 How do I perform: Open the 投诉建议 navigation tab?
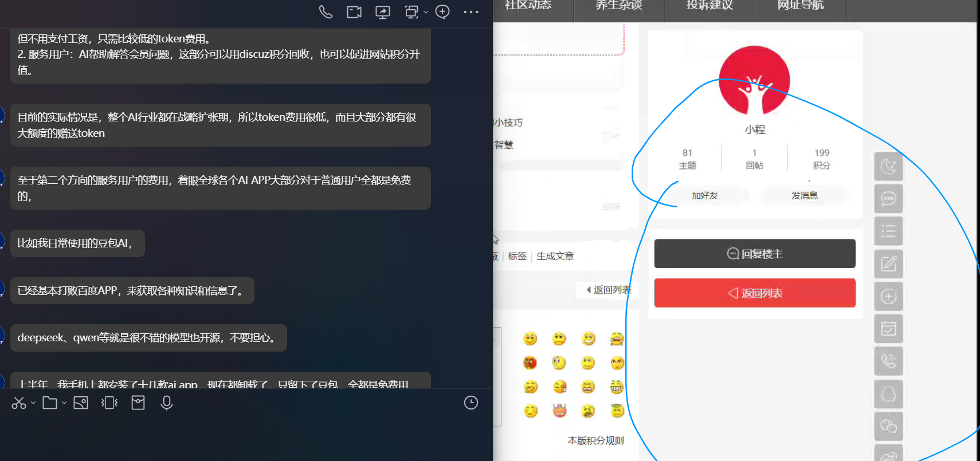[709, 6]
